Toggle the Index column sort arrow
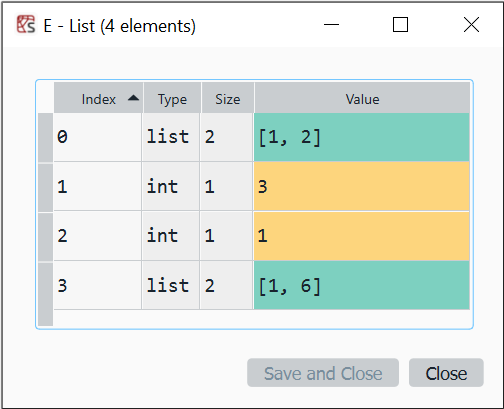 [x=133, y=98]
